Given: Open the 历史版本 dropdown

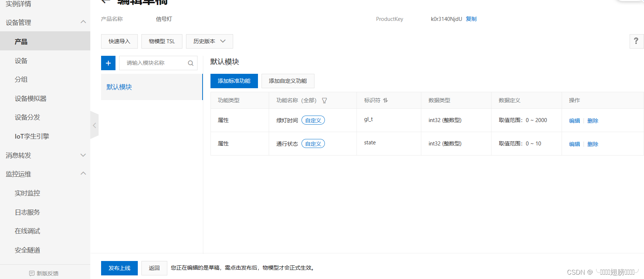Looking at the screenshot, I should point(209,41).
